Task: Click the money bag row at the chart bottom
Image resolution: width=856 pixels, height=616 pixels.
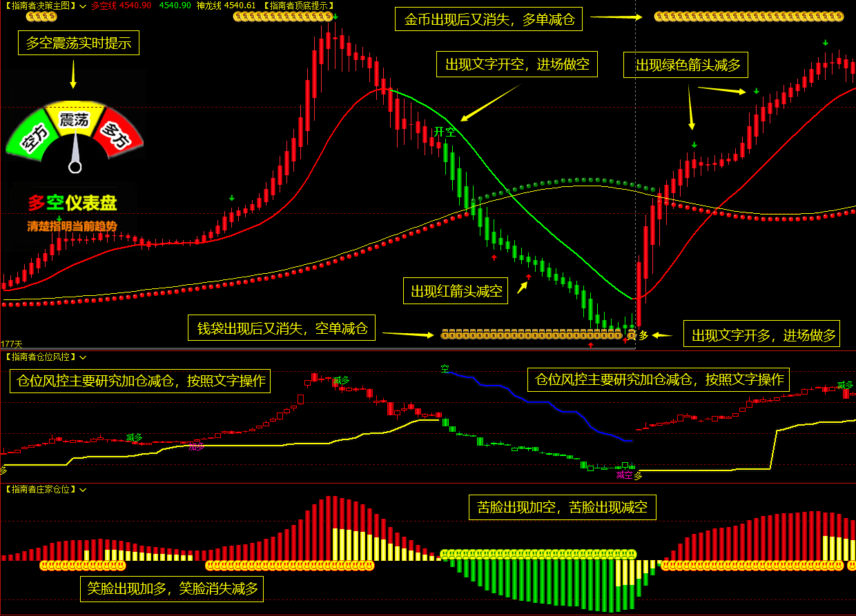Action: pos(532,335)
